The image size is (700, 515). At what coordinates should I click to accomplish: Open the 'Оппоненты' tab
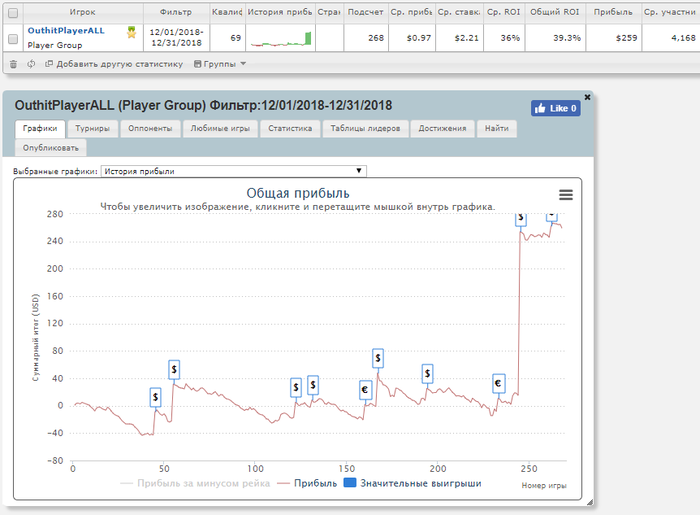tap(150, 129)
